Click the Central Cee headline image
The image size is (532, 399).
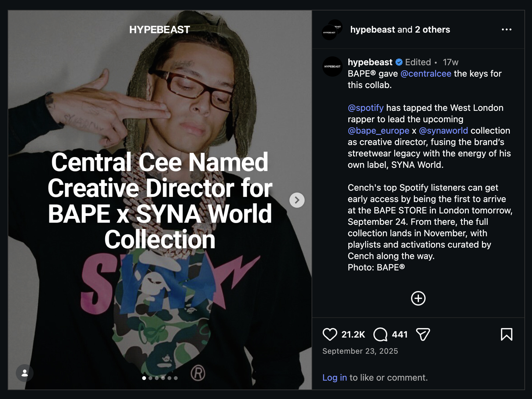[160, 200]
